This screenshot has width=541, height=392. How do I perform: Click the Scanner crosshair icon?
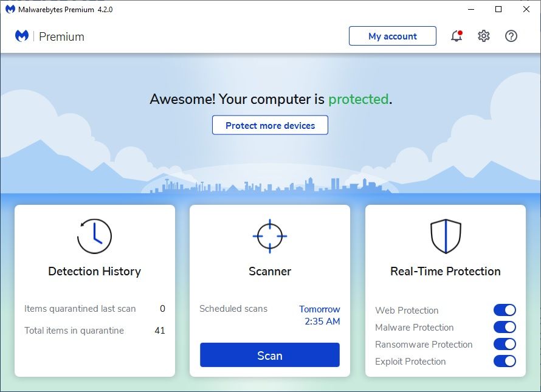point(269,236)
